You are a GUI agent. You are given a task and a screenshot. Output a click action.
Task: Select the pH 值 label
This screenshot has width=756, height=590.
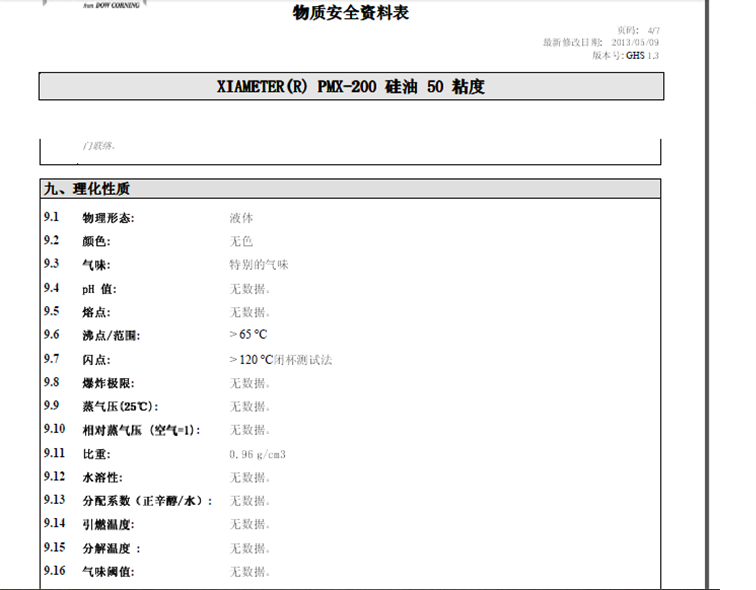[99, 289]
